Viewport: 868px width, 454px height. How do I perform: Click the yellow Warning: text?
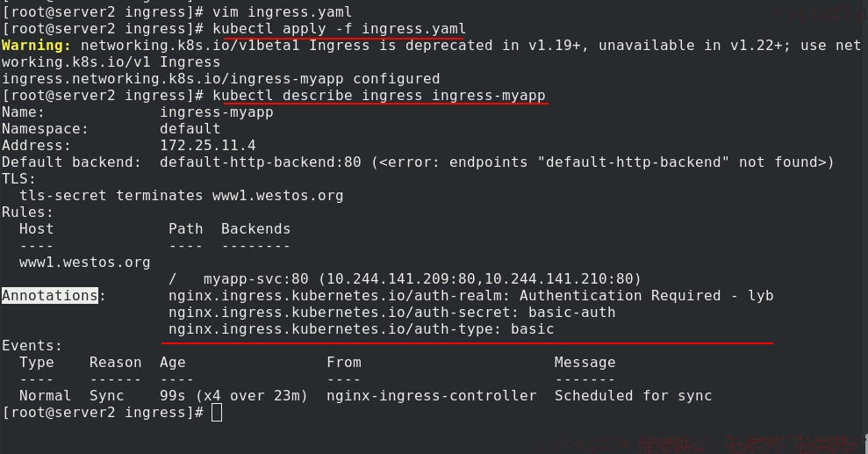[37, 46]
